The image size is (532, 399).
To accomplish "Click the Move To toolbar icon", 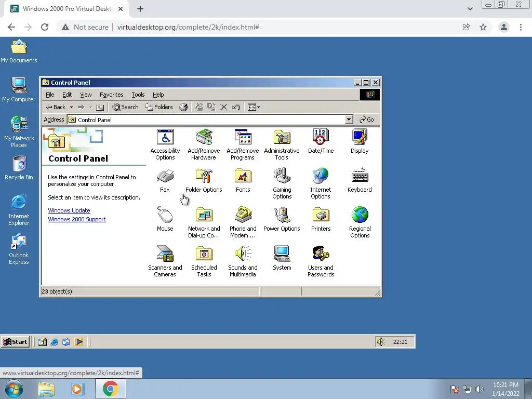I will pyautogui.click(x=199, y=107).
